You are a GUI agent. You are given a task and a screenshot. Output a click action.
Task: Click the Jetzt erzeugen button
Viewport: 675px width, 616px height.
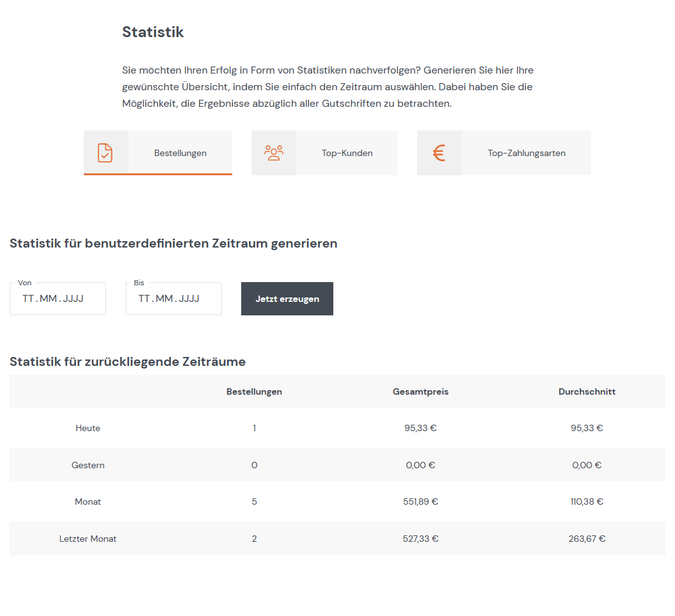point(287,299)
